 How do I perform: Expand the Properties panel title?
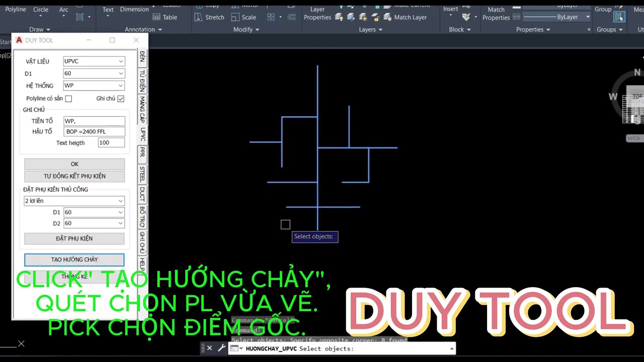(x=533, y=30)
